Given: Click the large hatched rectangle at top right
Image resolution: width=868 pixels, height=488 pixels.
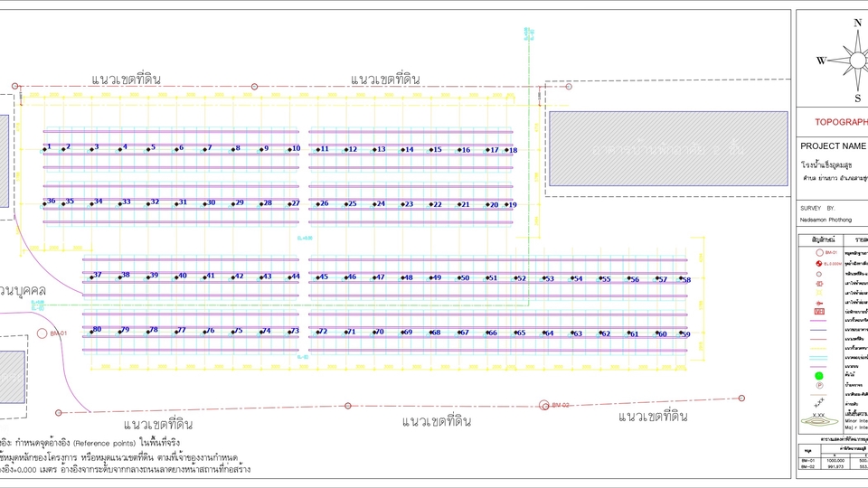Looking at the screenshot, I should click(668, 148).
